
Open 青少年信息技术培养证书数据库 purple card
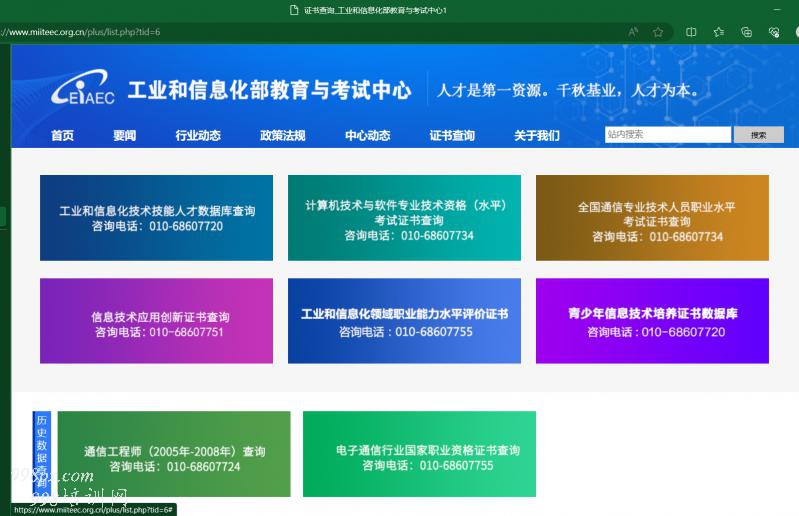click(652, 321)
